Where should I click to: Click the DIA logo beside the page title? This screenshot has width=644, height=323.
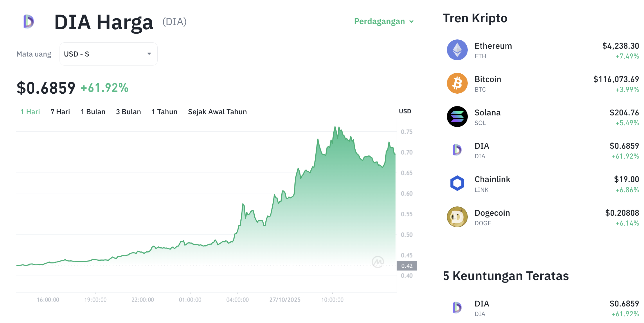[x=29, y=22]
